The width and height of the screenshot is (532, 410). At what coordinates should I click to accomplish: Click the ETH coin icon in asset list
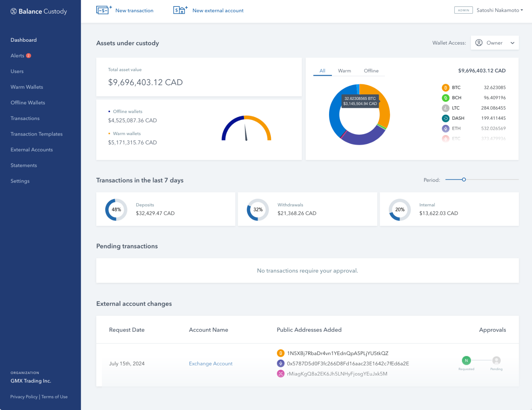click(x=445, y=128)
